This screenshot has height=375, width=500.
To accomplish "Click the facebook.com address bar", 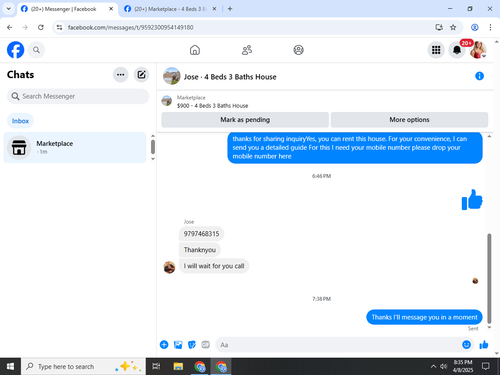I will pyautogui.click(x=247, y=27).
